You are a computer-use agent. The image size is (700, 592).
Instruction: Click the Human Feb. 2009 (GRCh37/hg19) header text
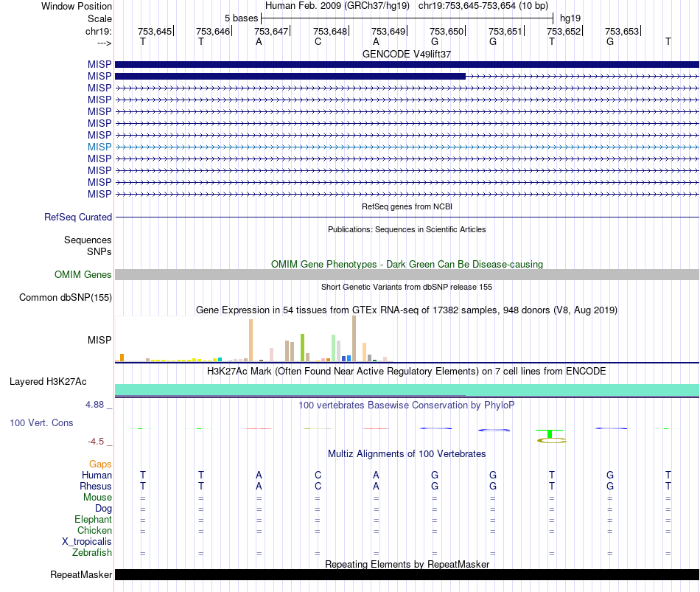[x=337, y=6]
